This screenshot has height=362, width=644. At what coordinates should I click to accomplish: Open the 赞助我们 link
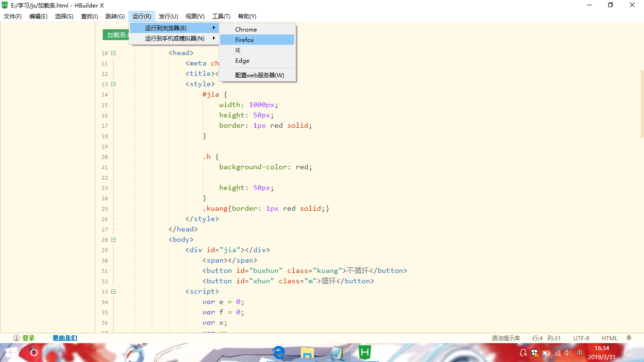(65, 338)
